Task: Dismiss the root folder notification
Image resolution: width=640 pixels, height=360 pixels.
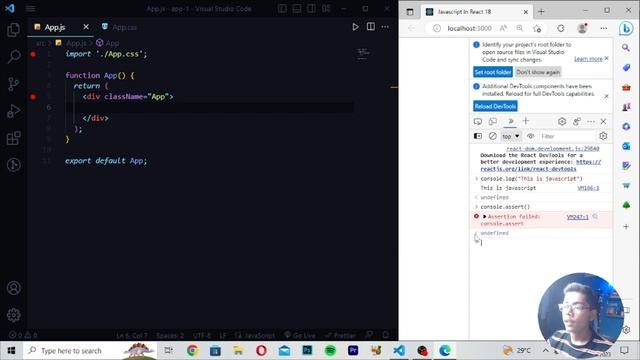Action: click(607, 58)
